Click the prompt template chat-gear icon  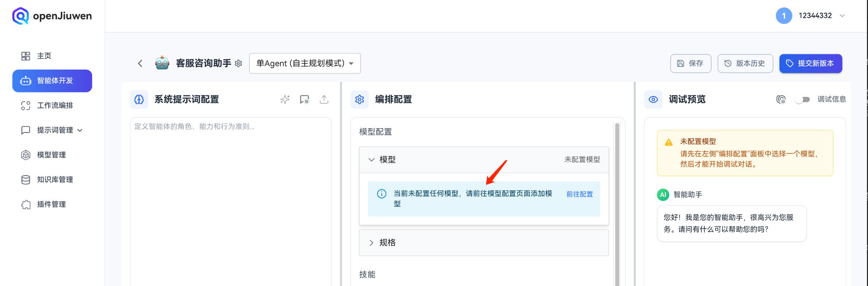(x=305, y=100)
